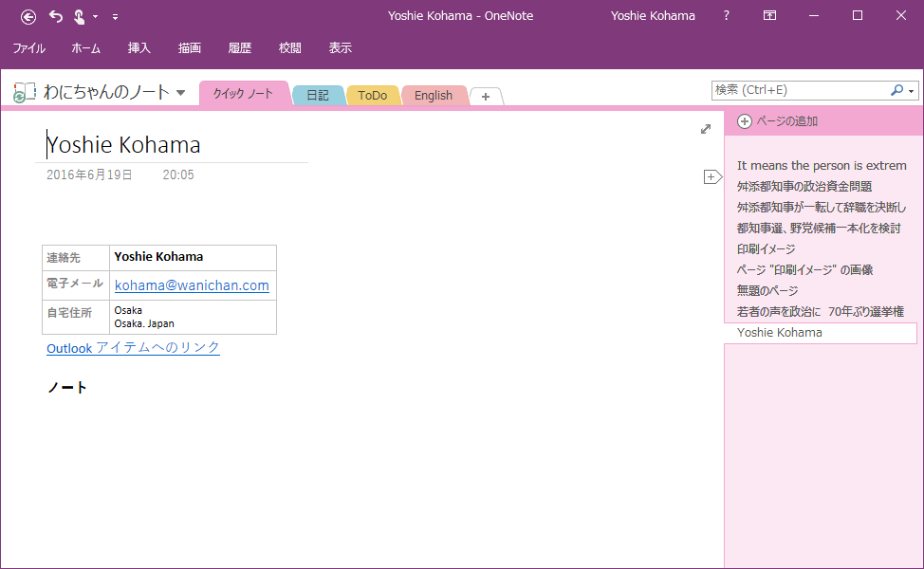Open the 表示 ribbon tab
Viewport: 924px width, 569px height.
340,48
